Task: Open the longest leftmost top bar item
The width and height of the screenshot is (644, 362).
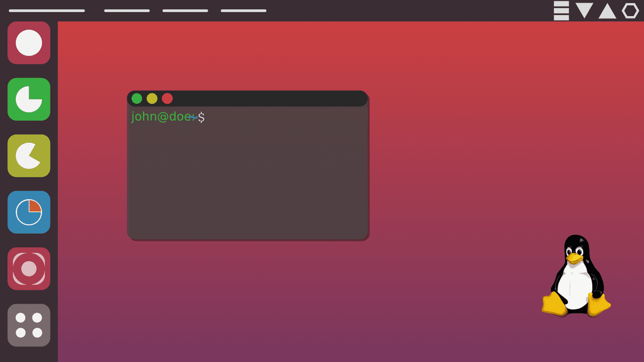Action: click(x=47, y=11)
